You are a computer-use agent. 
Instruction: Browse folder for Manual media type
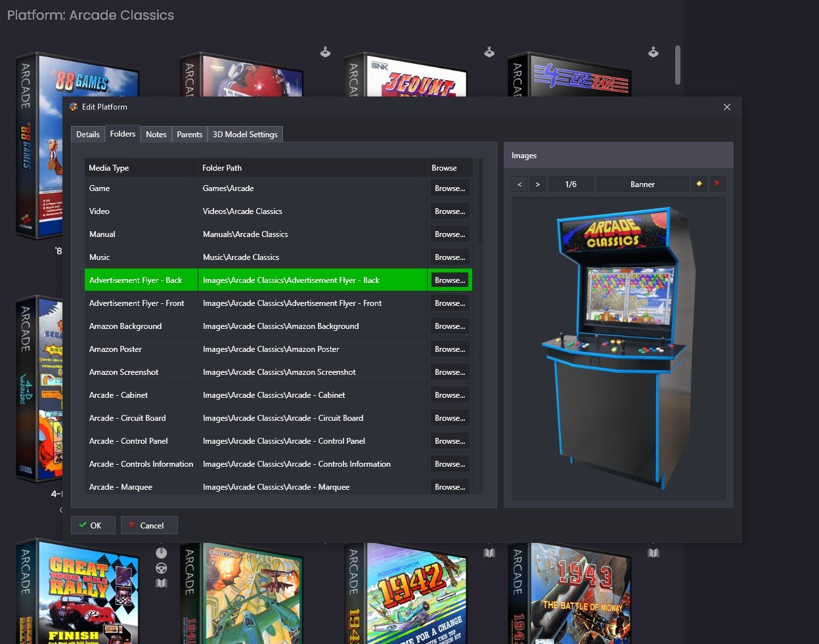tap(450, 234)
